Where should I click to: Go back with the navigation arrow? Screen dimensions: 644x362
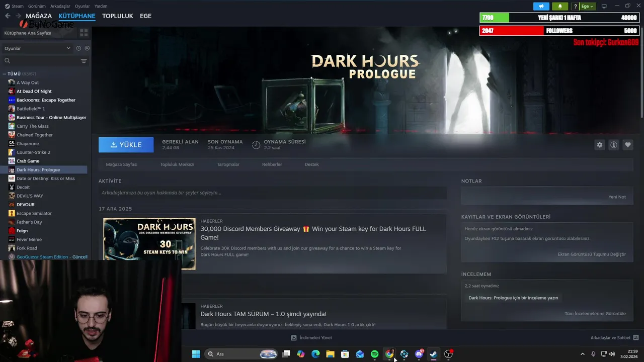coord(8,16)
